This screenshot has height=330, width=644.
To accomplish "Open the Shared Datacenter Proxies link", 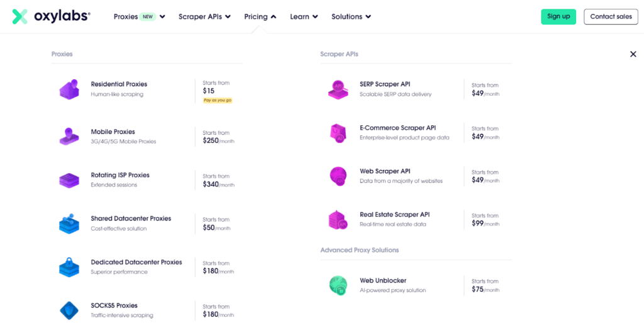I will [131, 219].
